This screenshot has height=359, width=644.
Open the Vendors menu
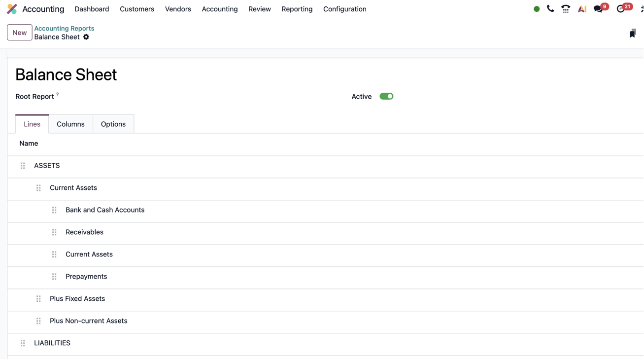click(x=178, y=9)
